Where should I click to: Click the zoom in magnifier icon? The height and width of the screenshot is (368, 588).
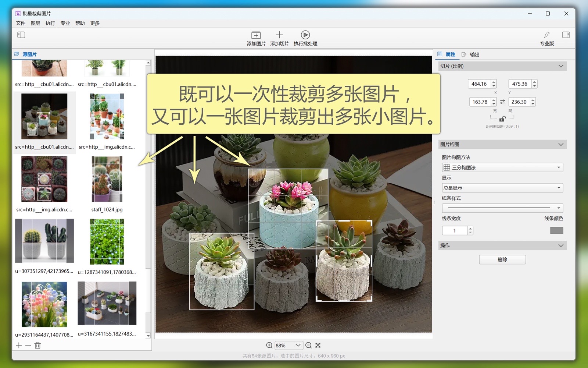point(269,345)
